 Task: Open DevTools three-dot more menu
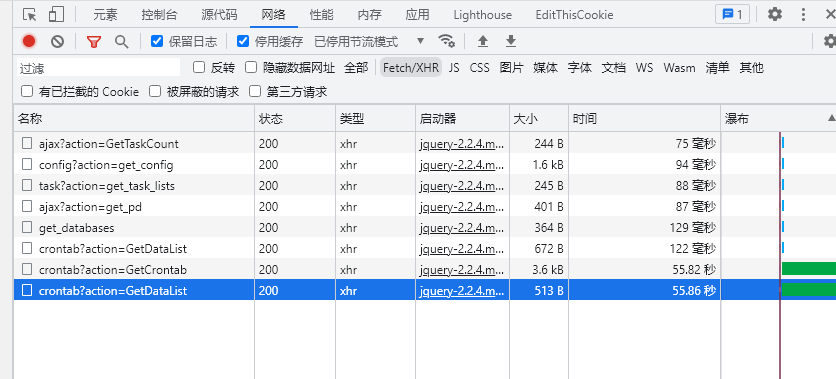pyautogui.click(x=803, y=14)
